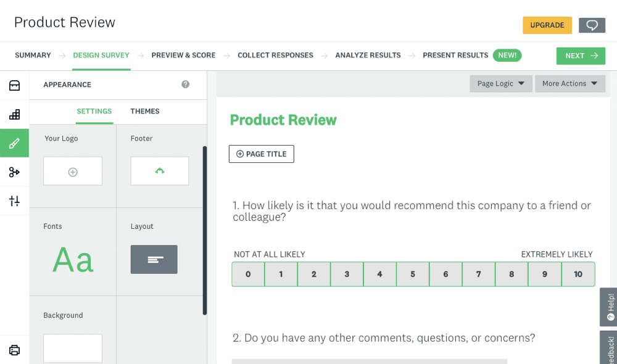The image size is (617, 364).
Task: Click the Appearance help question mark icon
Action: (185, 85)
